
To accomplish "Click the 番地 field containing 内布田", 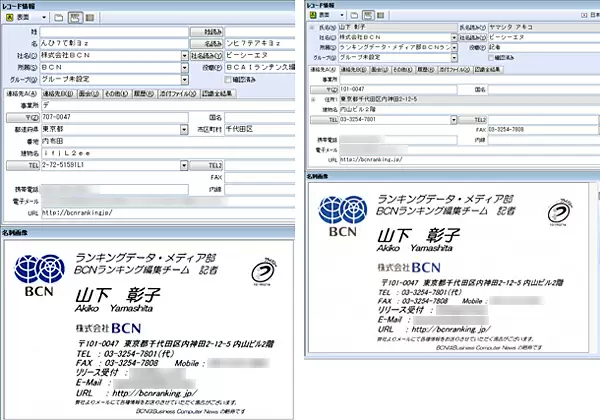I will click(168, 142).
